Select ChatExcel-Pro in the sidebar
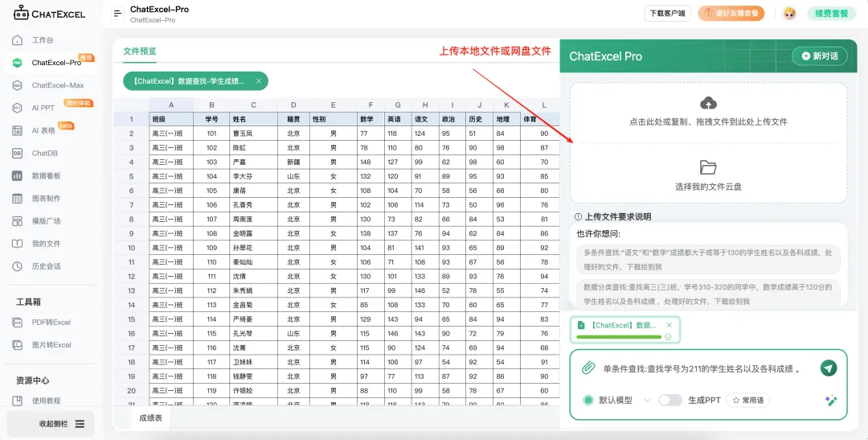This screenshot has width=868, height=440. [x=50, y=63]
